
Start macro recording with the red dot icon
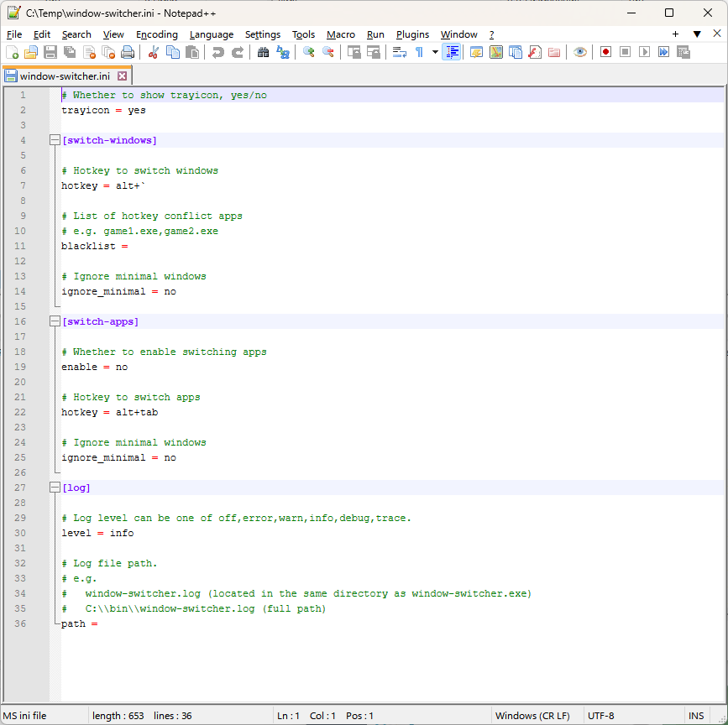pos(605,52)
